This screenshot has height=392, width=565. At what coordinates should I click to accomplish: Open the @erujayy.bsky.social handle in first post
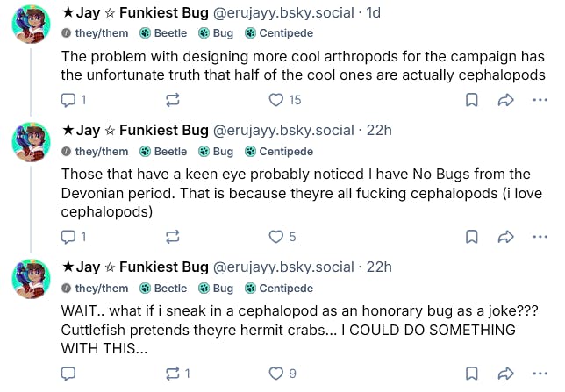pyautogui.click(x=283, y=13)
